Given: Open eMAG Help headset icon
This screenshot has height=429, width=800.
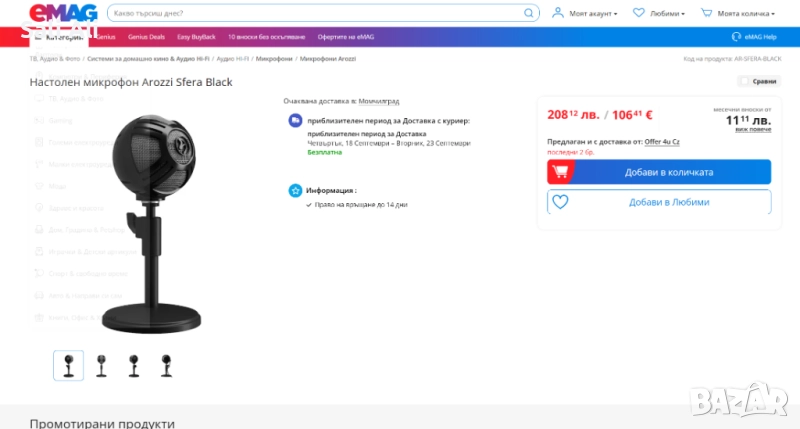Looking at the screenshot, I should tap(737, 36).
